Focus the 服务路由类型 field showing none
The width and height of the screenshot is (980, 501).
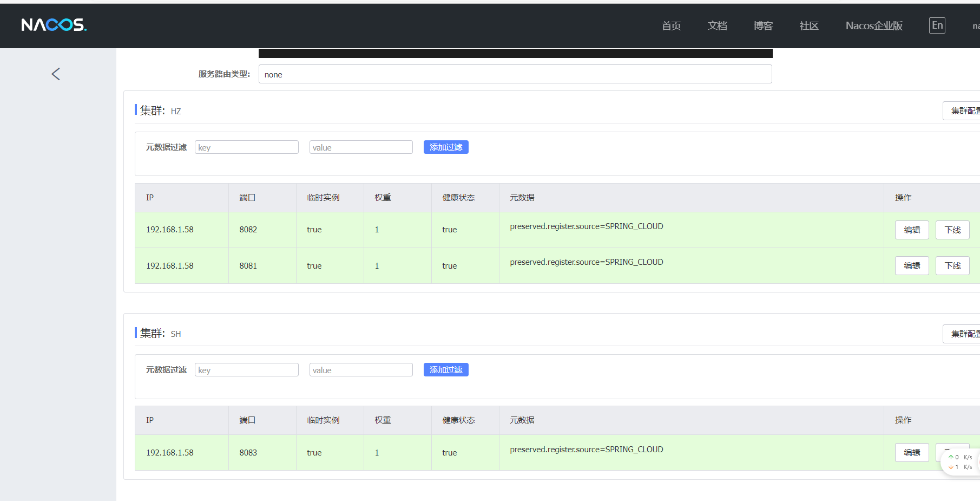(515, 74)
